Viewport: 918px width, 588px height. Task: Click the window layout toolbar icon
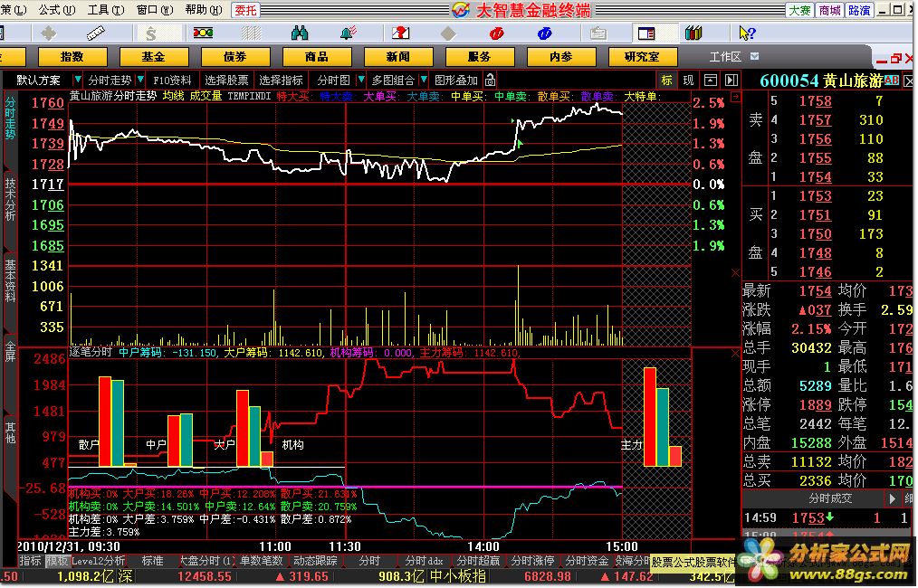point(646,33)
